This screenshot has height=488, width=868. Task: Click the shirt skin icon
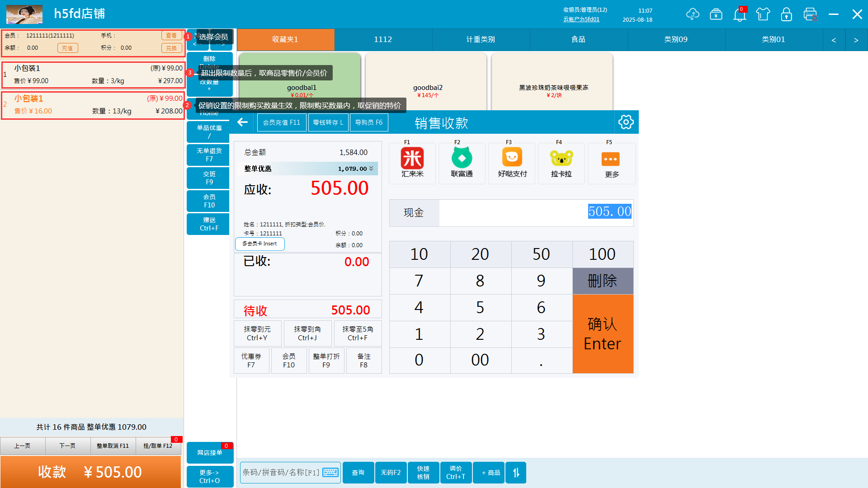point(763,14)
